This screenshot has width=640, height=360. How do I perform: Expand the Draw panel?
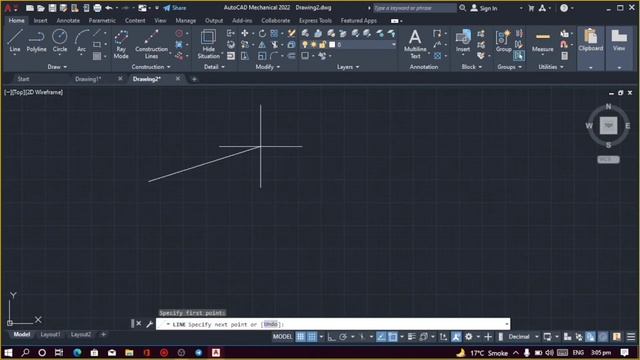[57, 67]
